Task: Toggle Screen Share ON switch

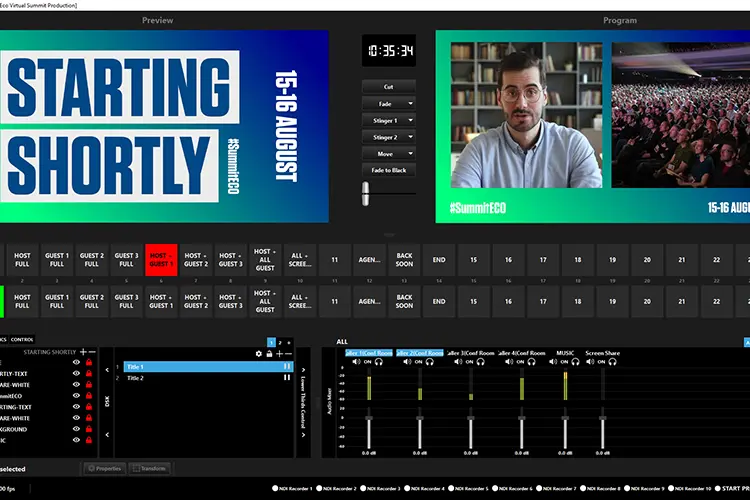Action: (601, 362)
